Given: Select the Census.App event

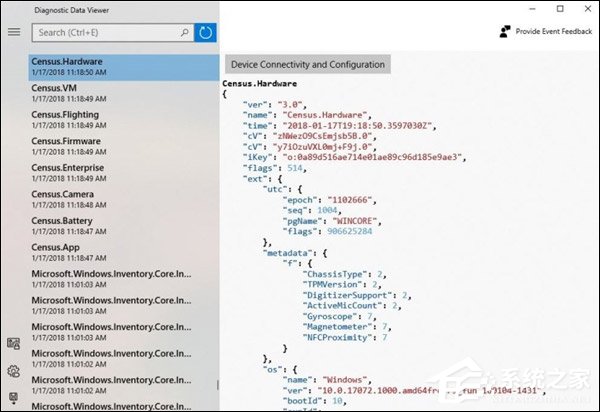Looking at the screenshot, I should click(x=124, y=252).
